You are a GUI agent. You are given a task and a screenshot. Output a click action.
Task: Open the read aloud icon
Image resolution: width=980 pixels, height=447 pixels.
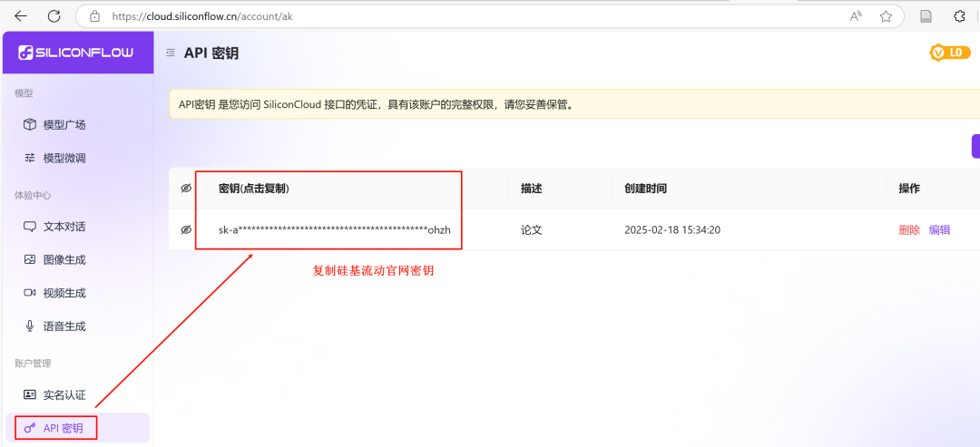(857, 16)
